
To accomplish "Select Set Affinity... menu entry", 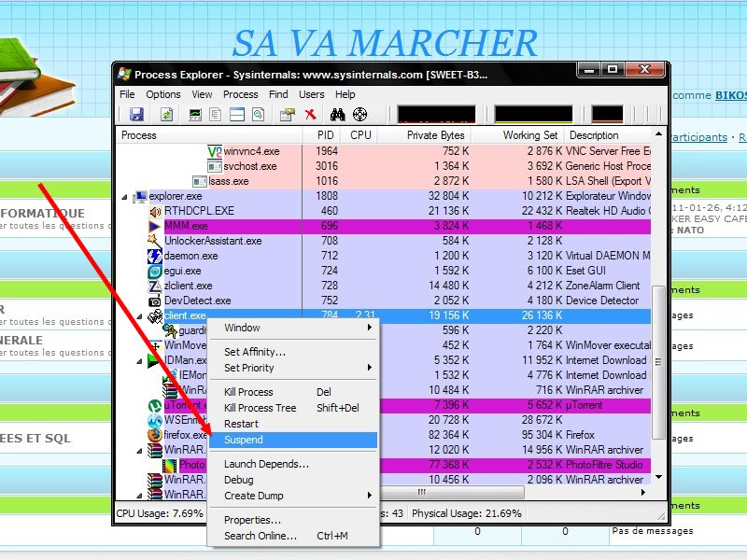I will tap(293, 352).
